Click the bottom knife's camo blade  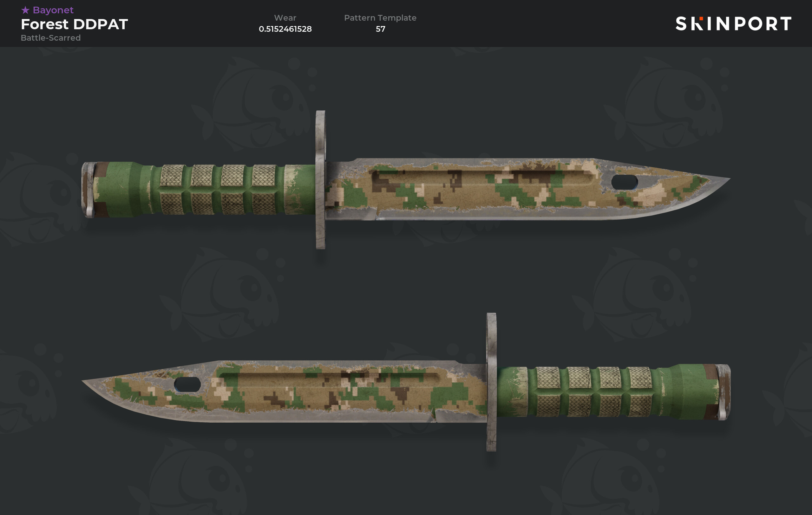tap(285, 391)
